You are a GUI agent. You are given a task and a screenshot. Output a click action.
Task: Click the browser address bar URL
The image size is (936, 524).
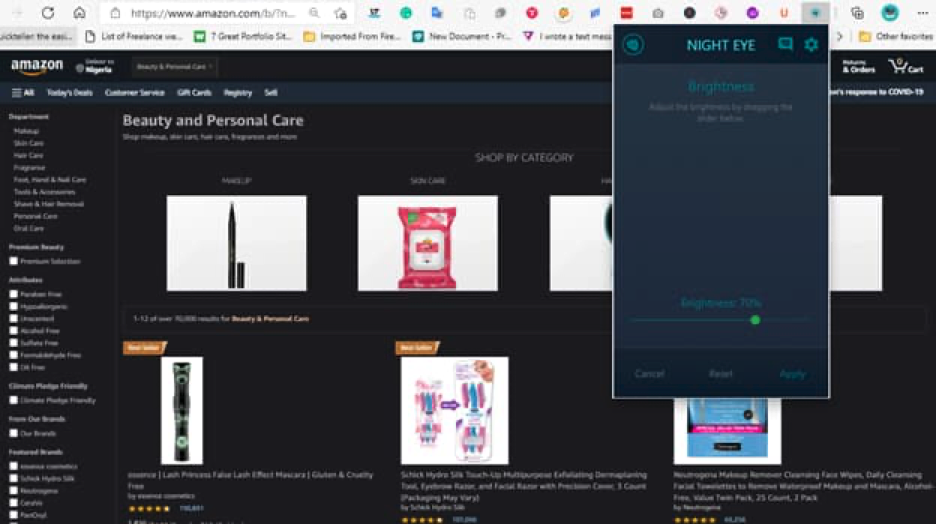tap(213, 13)
